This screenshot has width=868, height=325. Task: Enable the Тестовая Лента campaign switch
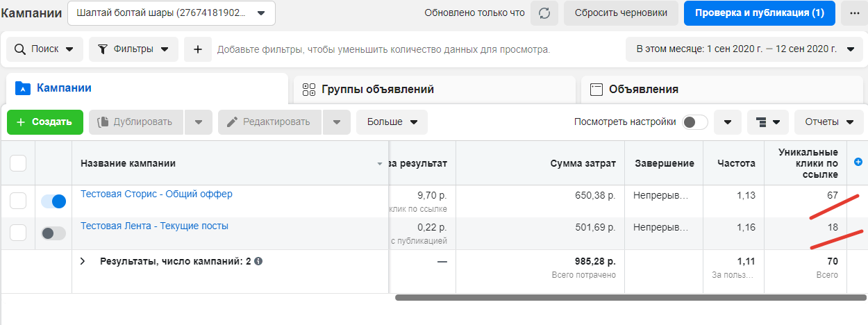tap(53, 233)
